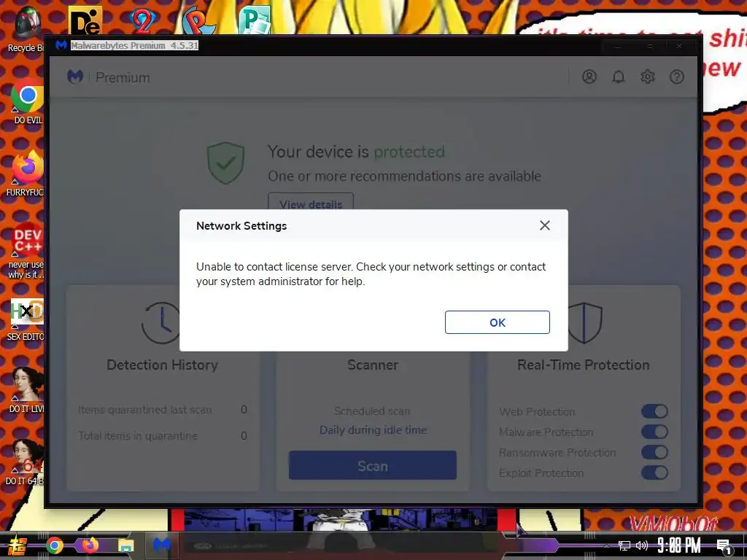Open the HxD editor desktop shortcut
Image resolution: width=747 pixels, height=560 pixels.
coord(27,319)
